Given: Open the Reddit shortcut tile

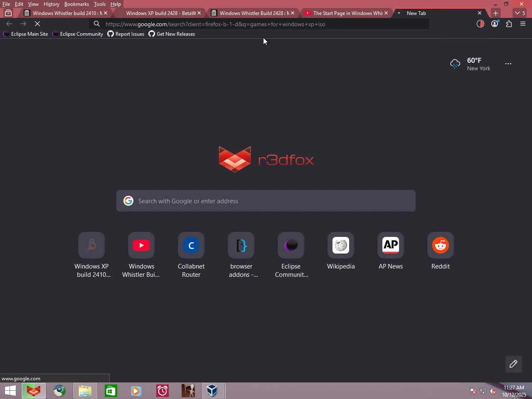Looking at the screenshot, I should (x=441, y=251).
